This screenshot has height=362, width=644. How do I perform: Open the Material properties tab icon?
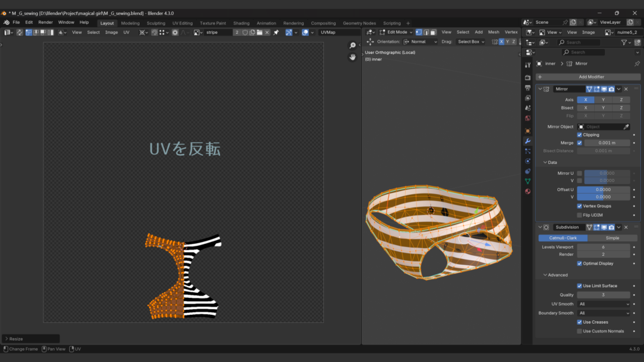pos(528,191)
